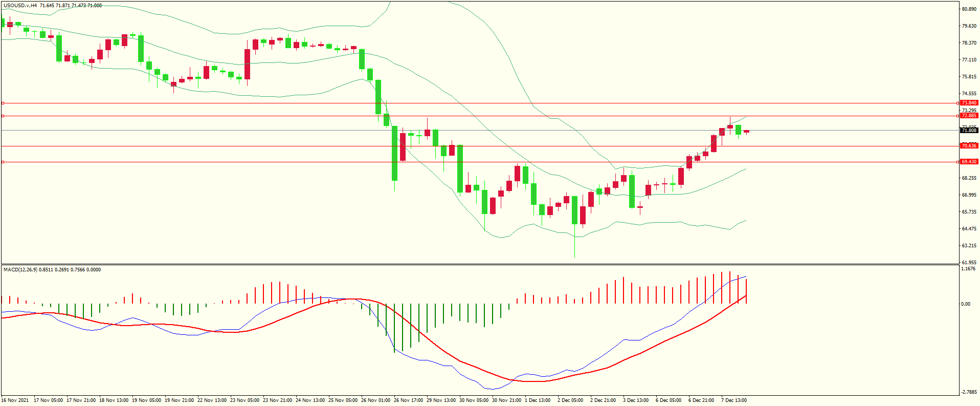Click the MACD scale value -2.7885
Screen dimensions: 980x406
point(968,393)
